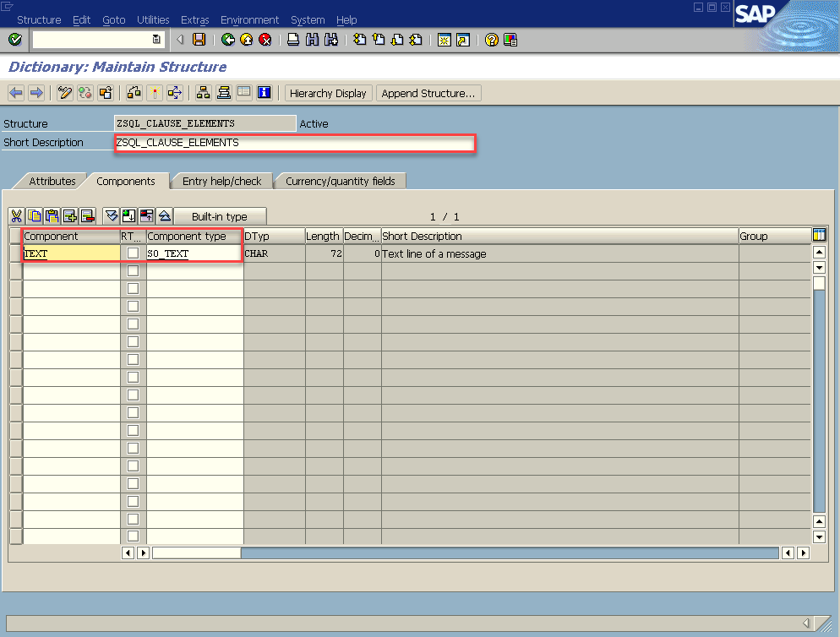Click the Short Description input field
The height and width of the screenshot is (637, 840).
click(x=295, y=143)
